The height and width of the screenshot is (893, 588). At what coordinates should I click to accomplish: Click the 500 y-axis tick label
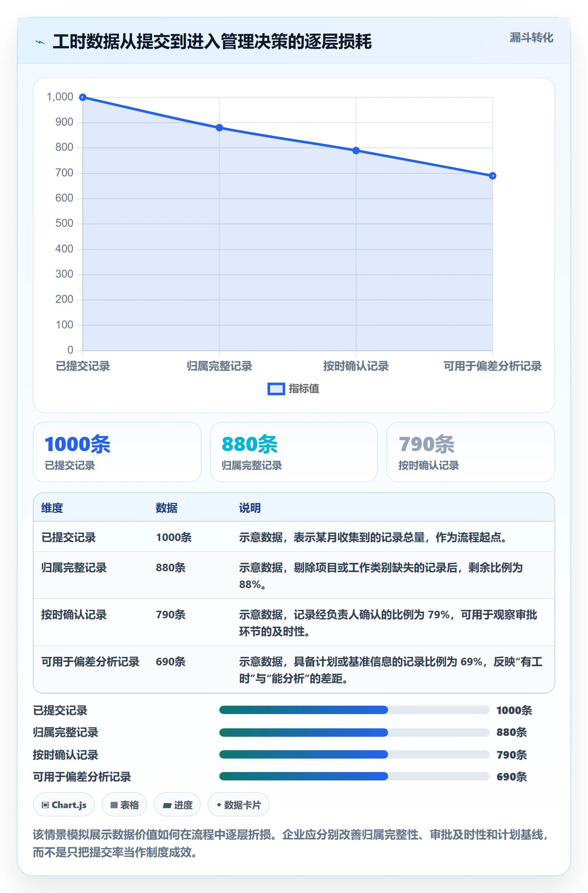click(64, 223)
